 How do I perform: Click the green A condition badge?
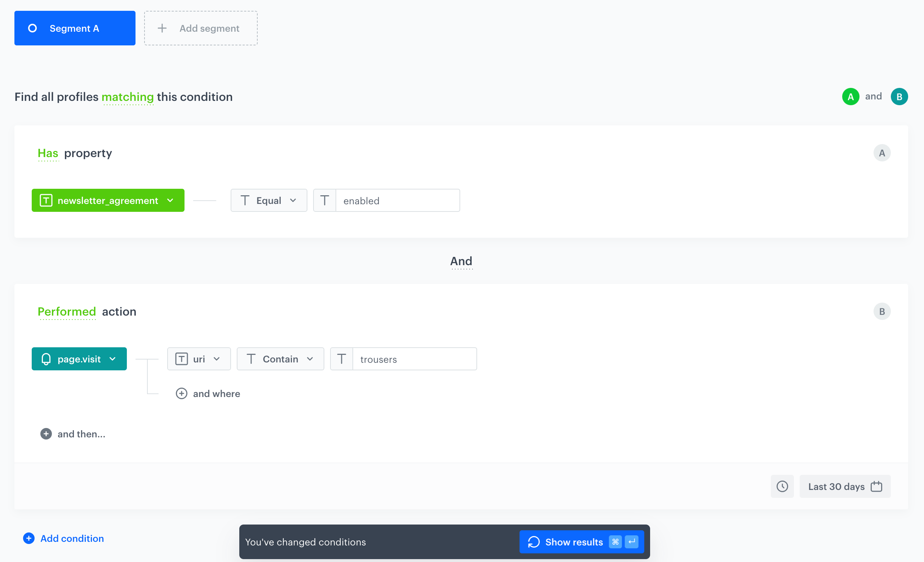point(850,97)
